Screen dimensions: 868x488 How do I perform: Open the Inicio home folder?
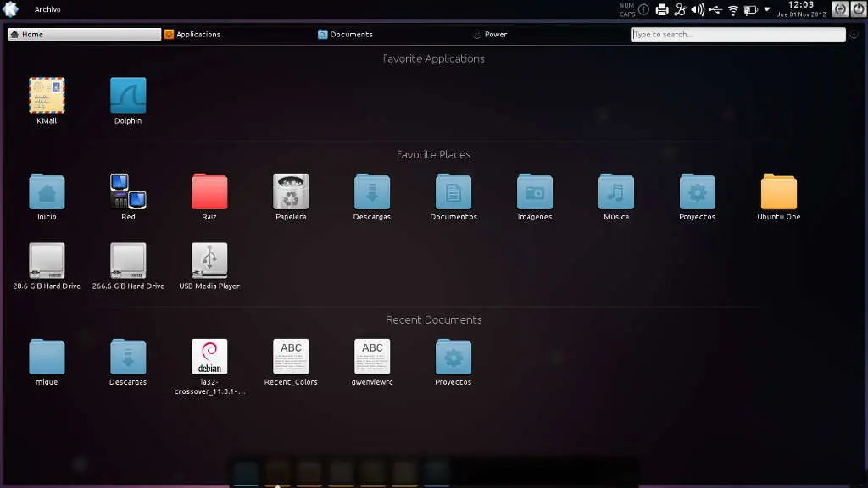tap(47, 197)
